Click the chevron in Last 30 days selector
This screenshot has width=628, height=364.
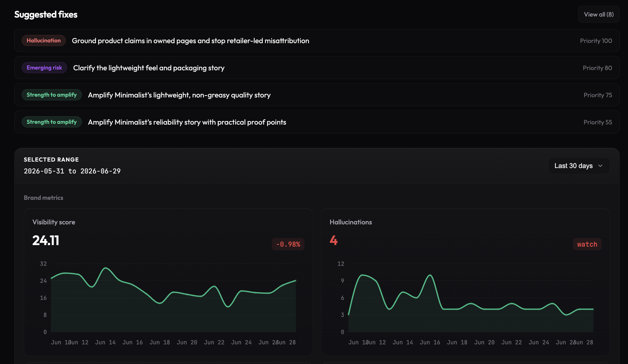tap(600, 166)
